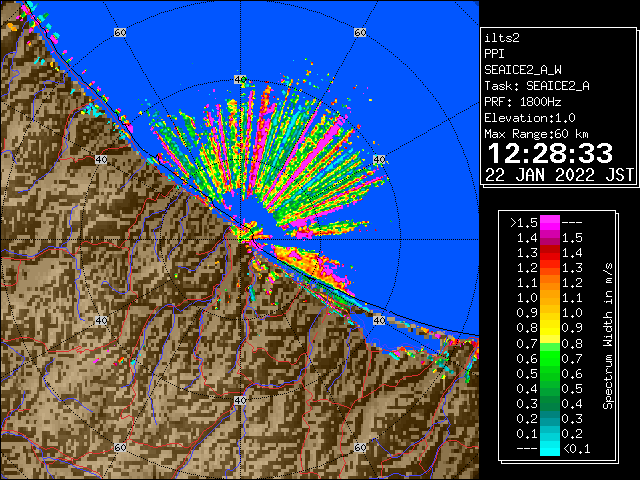The image size is (640, 480).
Task: Select the 'Task: SEAICE2_A' line
Action: [x=537, y=86]
